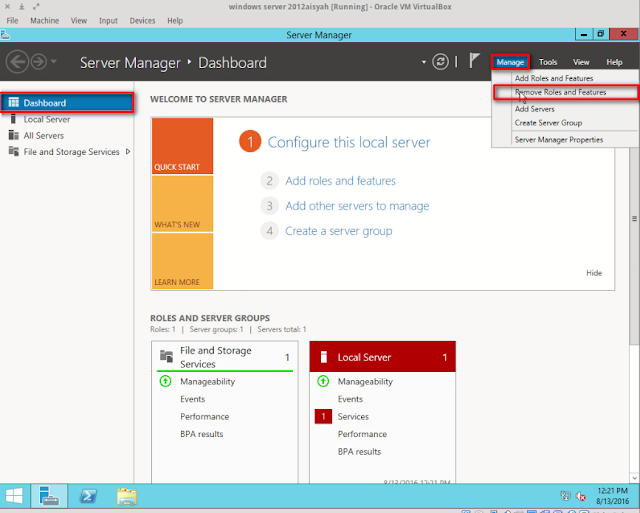The height and width of the screenshot is (513, 640).
Task: Hide the welcome tile
Action: click(x=594, y=273)
